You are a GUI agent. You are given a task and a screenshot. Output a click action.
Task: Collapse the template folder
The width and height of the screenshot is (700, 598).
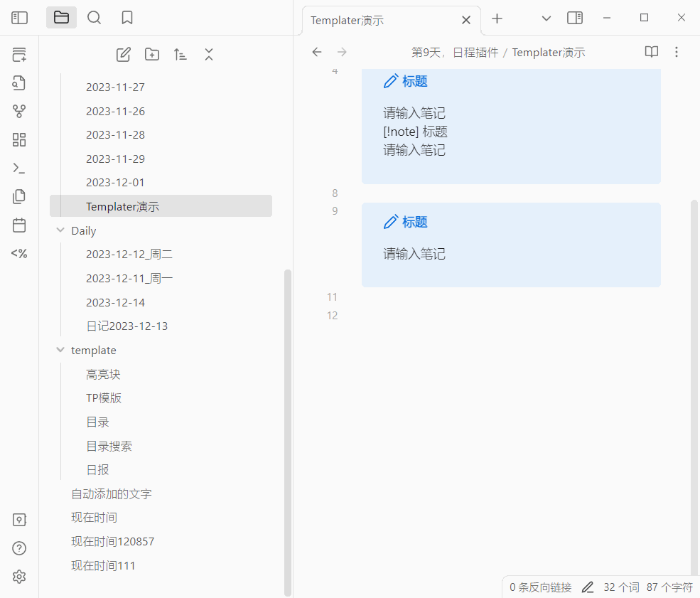pos(60,350)
